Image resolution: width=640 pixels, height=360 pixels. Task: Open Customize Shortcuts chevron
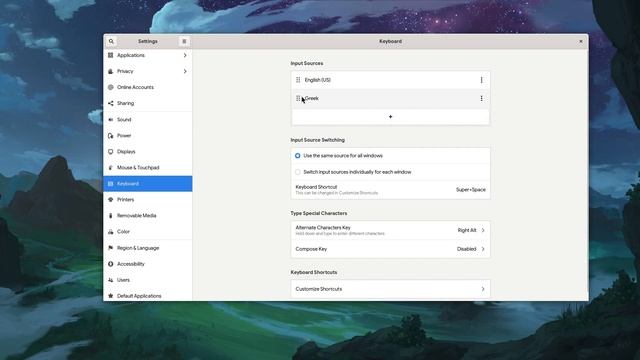tap(483, 289)
